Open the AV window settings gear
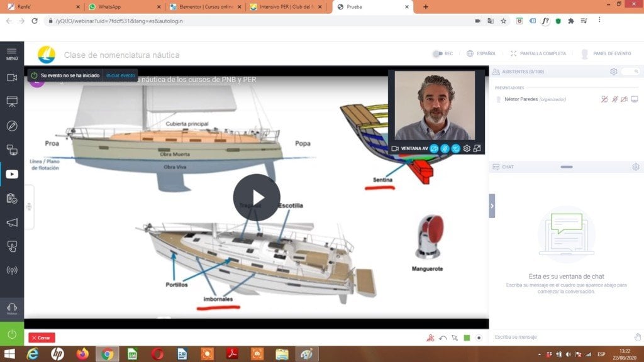The width and height of the screenshot is (644, 362). (467, 148)
